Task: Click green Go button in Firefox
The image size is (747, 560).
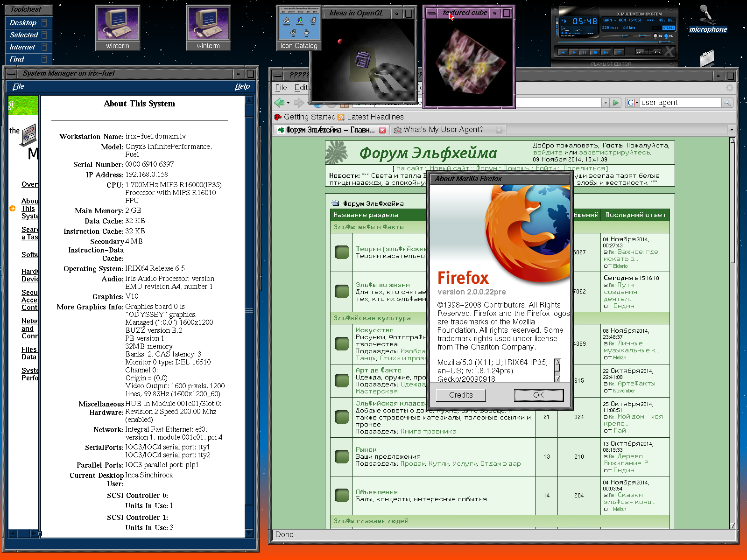Action: tap(616, 103)
